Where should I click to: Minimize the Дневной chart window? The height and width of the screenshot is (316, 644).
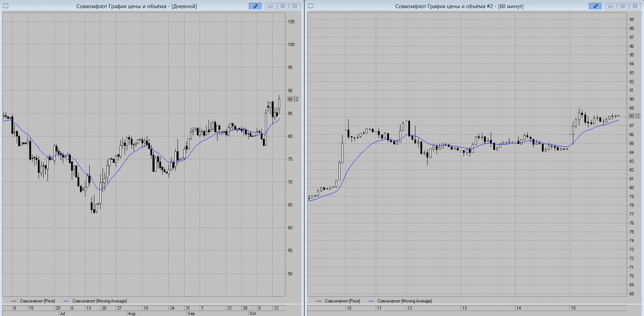(271, 6)
